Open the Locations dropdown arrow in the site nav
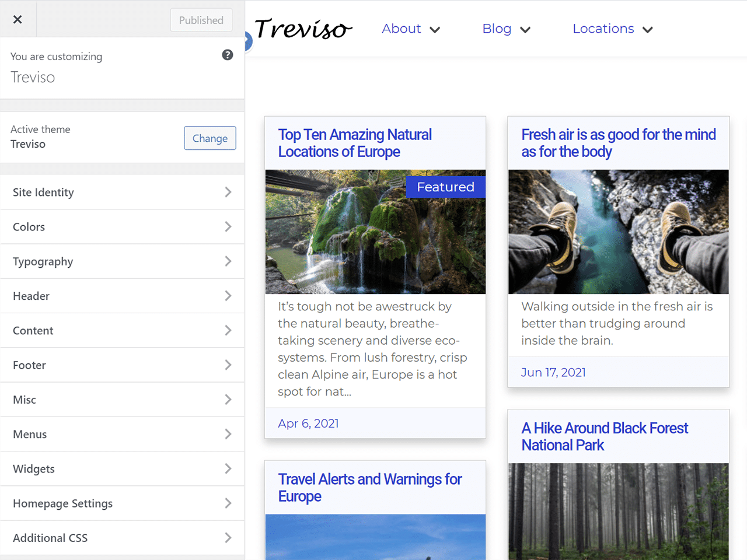The image size is (747, 560). [648, 30]
